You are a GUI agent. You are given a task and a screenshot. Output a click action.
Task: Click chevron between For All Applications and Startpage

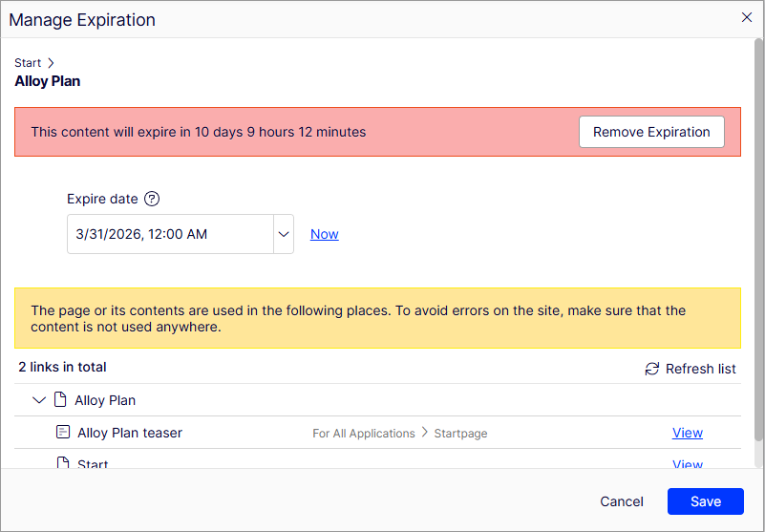pos(424,433)
